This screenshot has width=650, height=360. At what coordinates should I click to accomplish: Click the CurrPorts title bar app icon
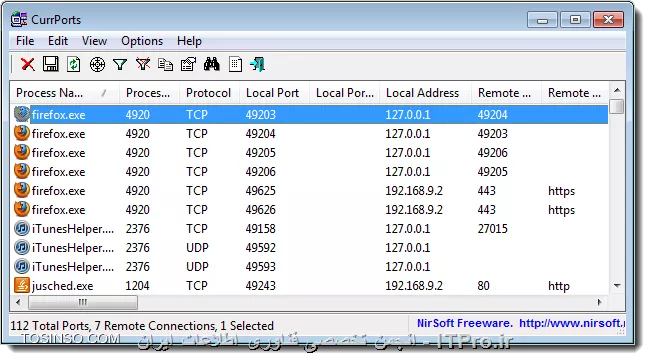point(19,19)
